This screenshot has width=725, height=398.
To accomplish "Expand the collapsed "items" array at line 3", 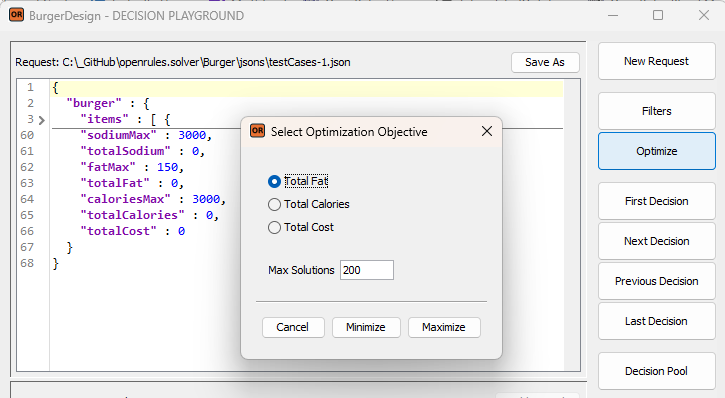I will pyautogui.click(x=42, y=120).
